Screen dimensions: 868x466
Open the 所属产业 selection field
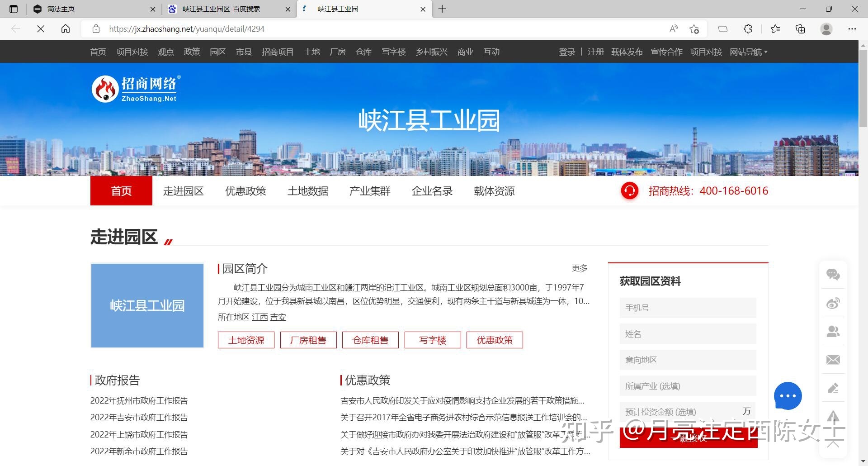(x=687, y=386)
